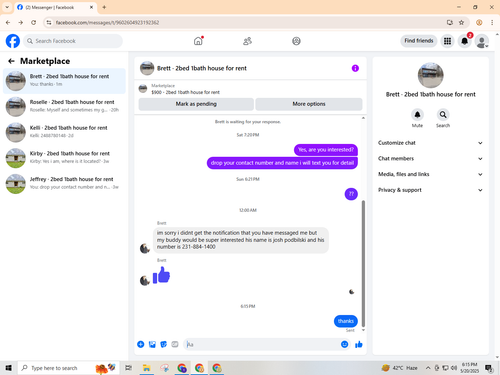
Task: Open Brett conversation in chat list
Action: coord(64,81)
